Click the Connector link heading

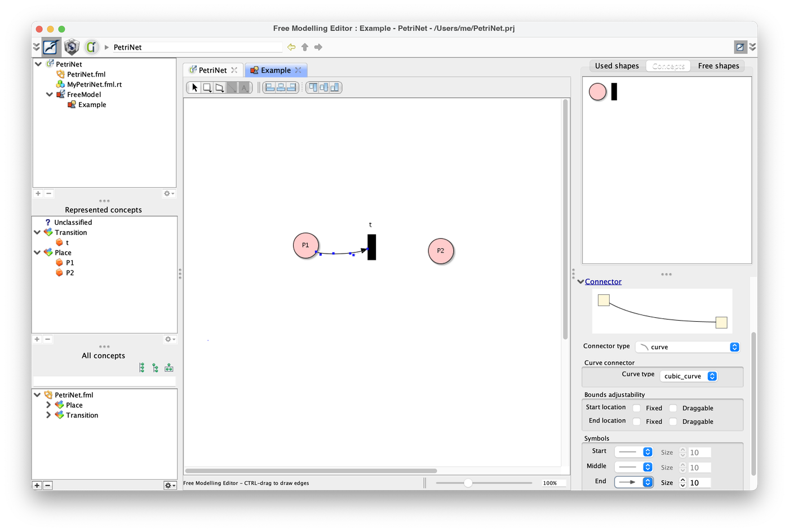click(x=603, y=282)
